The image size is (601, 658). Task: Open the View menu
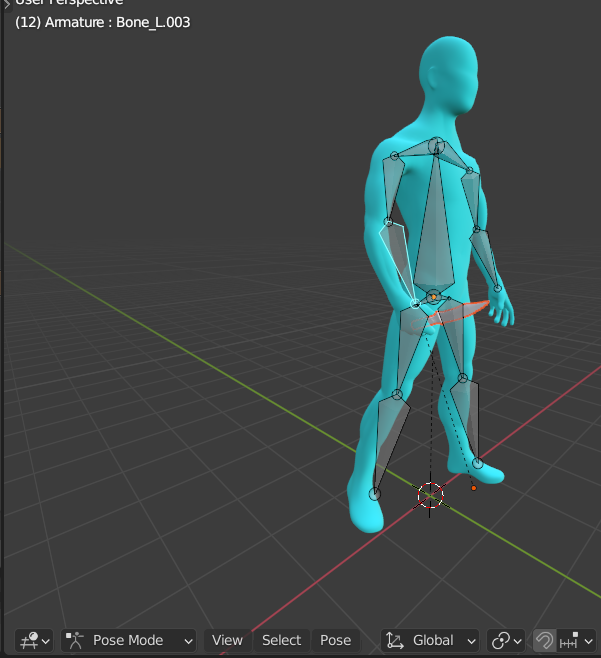[x=227, y=640]
